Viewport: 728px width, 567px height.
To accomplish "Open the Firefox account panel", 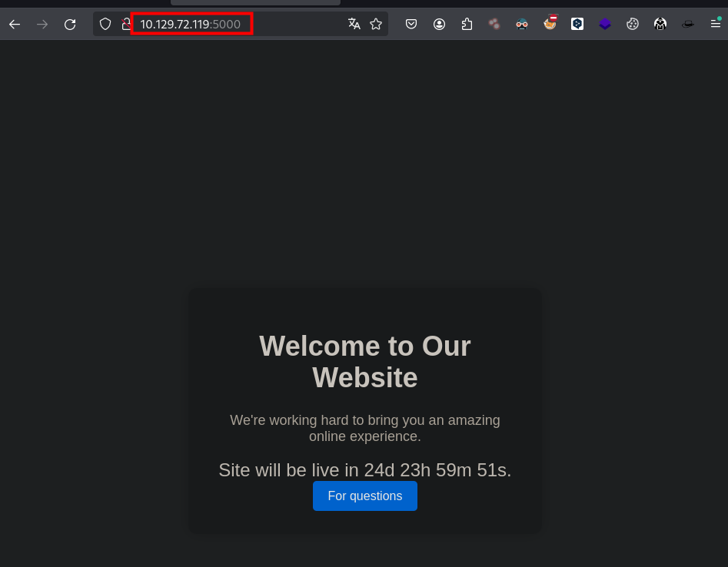I will [x=439, y=24].
